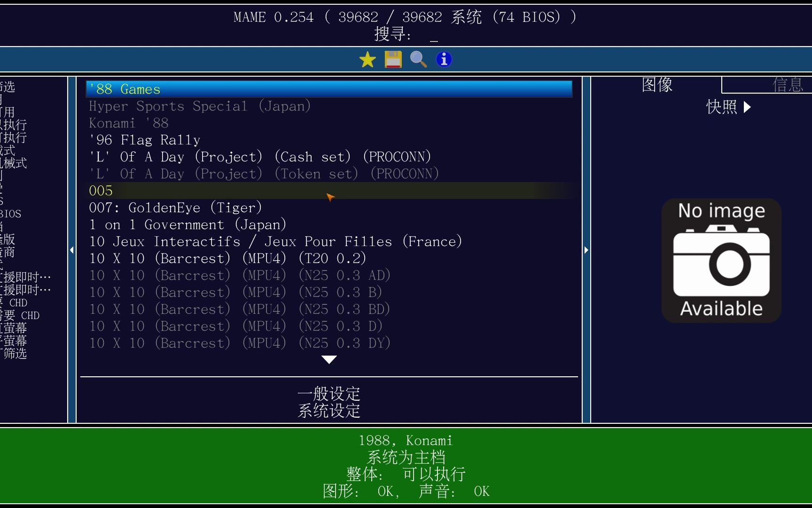Image resolution: width=812 pixels, height=508 pixels.
Task: Advance the 快照 image type arrow
Action: [x=747, y=107]
